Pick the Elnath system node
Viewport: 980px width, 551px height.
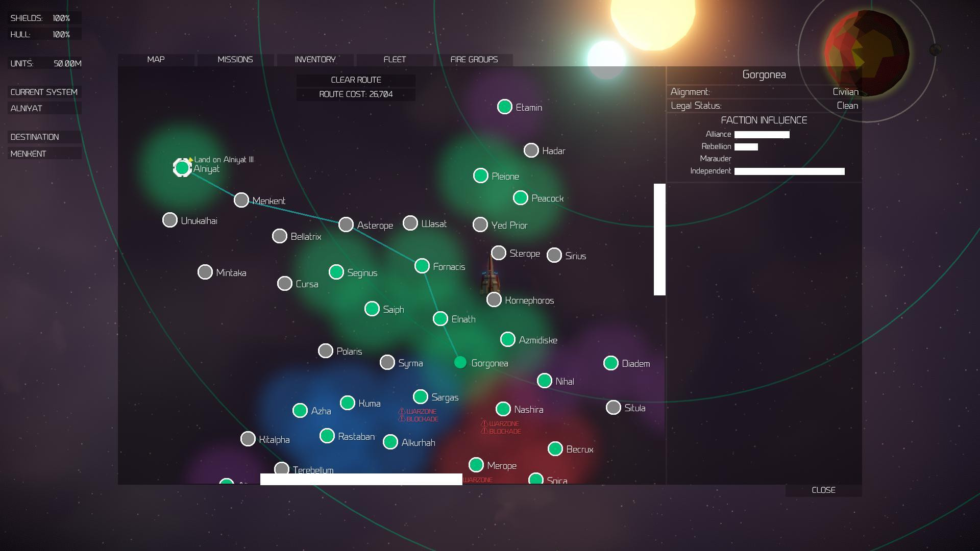click(x=440, y=318)
